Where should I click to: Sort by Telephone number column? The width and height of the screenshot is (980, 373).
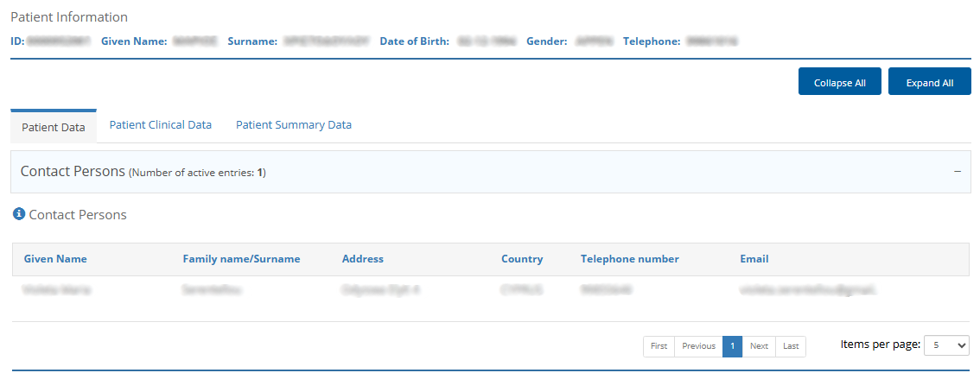(630, 259)
